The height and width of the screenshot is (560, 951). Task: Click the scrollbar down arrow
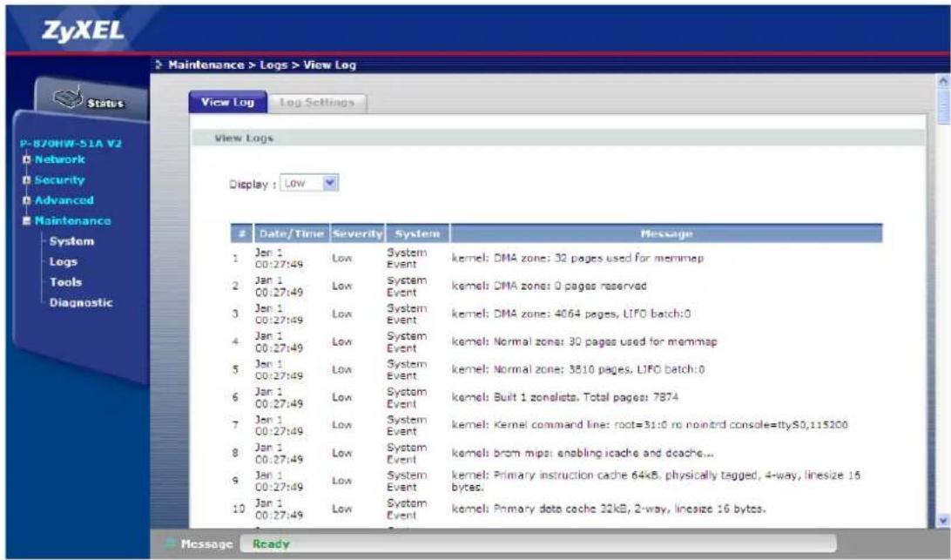[x=942, y=520]
